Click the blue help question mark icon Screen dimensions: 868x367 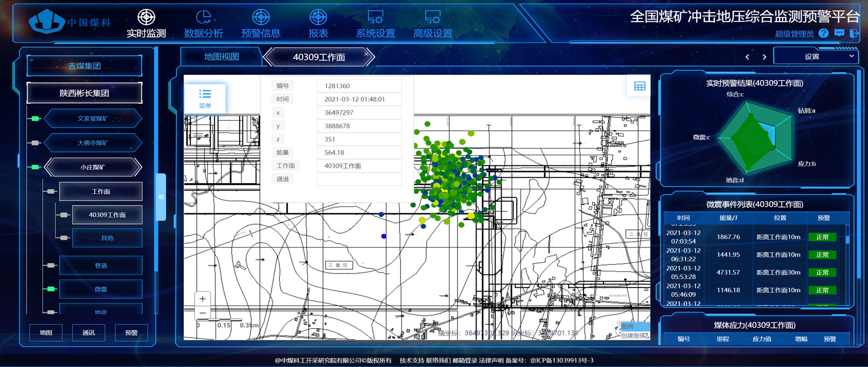pos(823,33)
